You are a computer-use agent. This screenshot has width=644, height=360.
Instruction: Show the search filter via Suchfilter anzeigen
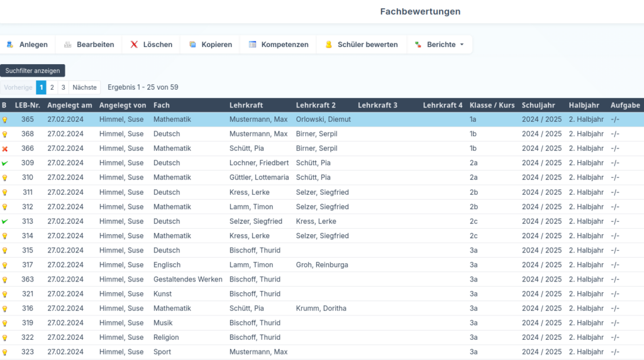click(x=33, y=71)
